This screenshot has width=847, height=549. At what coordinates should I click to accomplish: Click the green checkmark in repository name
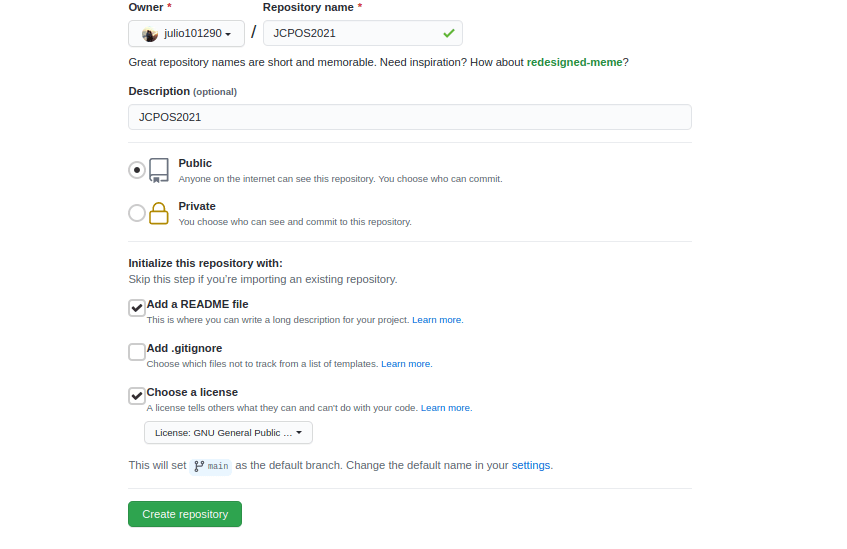(x=449, y=33)
